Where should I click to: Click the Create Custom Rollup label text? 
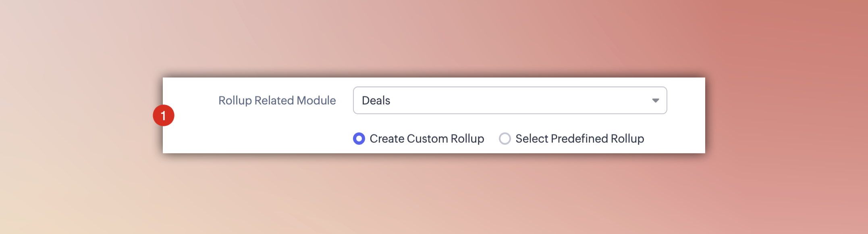(x=426, y=139)
